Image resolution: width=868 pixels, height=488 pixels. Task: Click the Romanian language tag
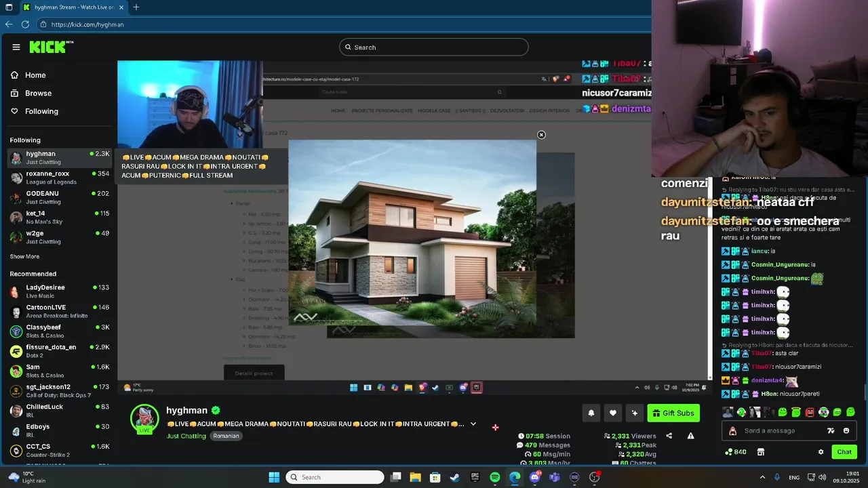(226, 436)
